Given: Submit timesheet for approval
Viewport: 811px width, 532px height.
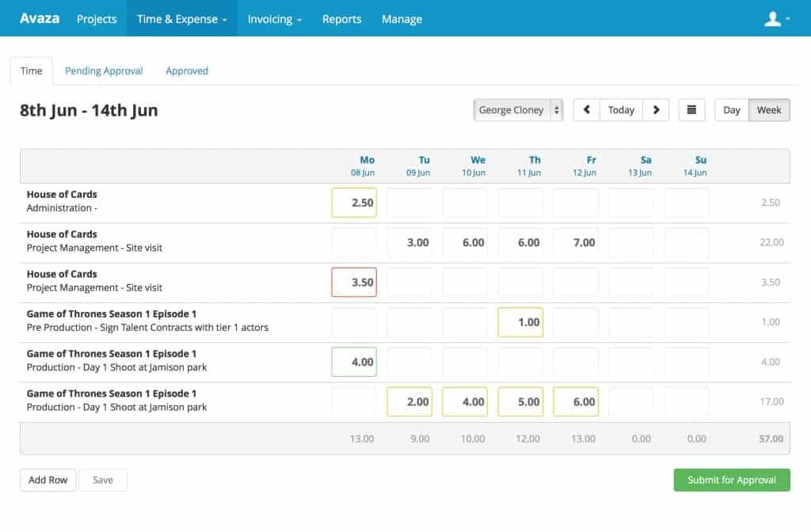Looking at the screenshot, I should [x=731, y=480].
